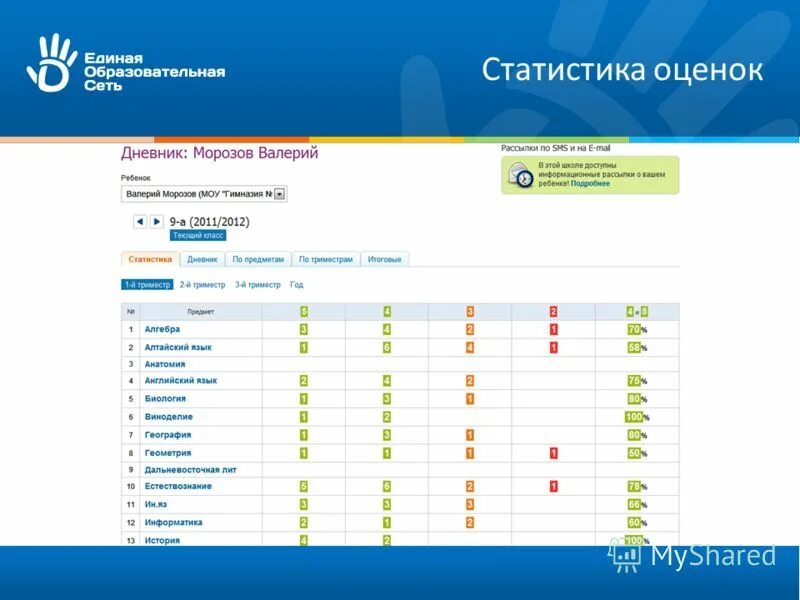The width and height of the screenshot is (800, 600).
Task: Click the envelope icon in the mailing notification
Action: coord(521,176)
